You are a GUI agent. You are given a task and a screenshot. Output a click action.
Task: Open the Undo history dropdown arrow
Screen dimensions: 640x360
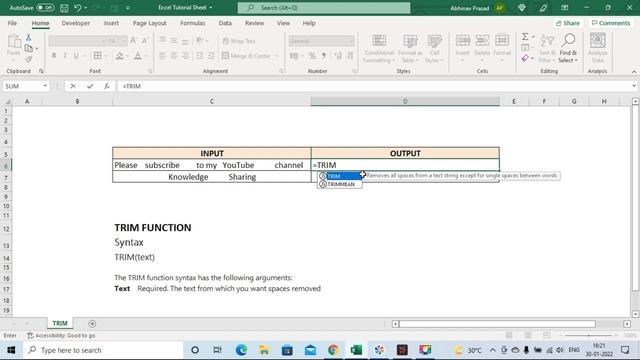click(x=85, y=8)
